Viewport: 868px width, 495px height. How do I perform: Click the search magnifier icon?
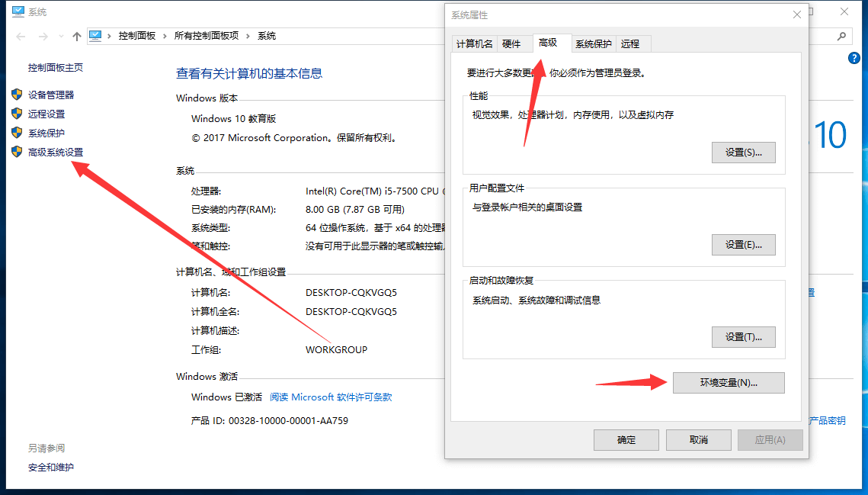point(841,35)
